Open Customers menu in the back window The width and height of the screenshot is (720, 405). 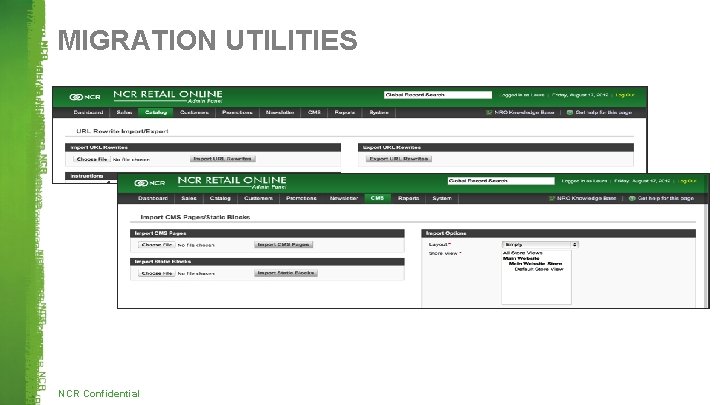(x=194, y=112)
